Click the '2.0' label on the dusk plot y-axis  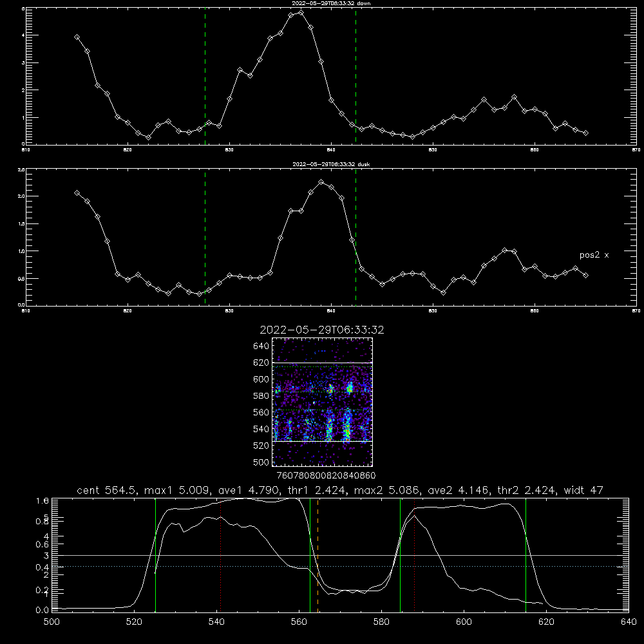coord(21,196)
